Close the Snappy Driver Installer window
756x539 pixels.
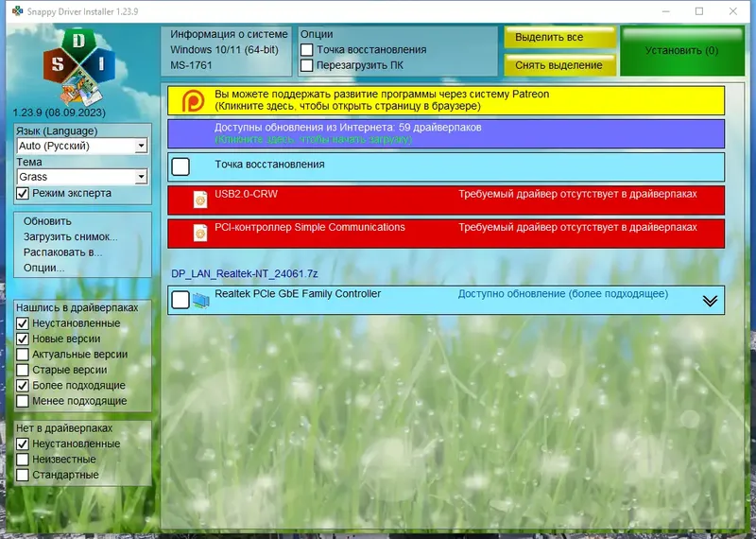(x=733, y=11)
